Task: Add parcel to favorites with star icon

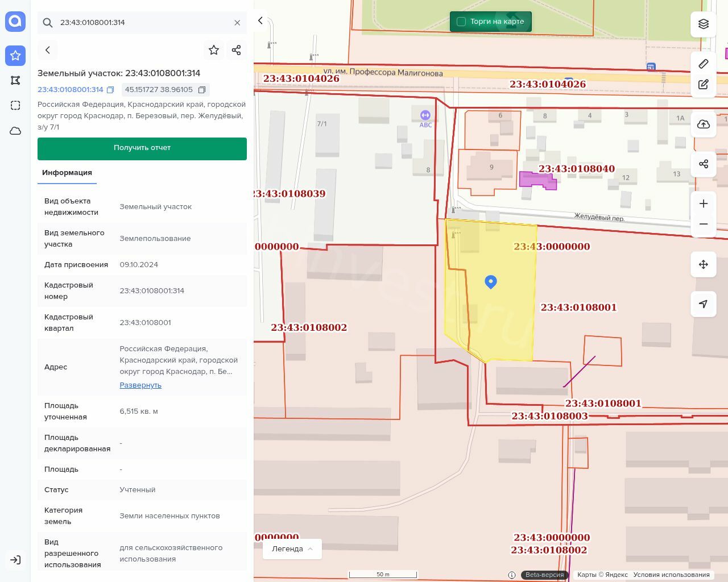Action: point(214,50)
